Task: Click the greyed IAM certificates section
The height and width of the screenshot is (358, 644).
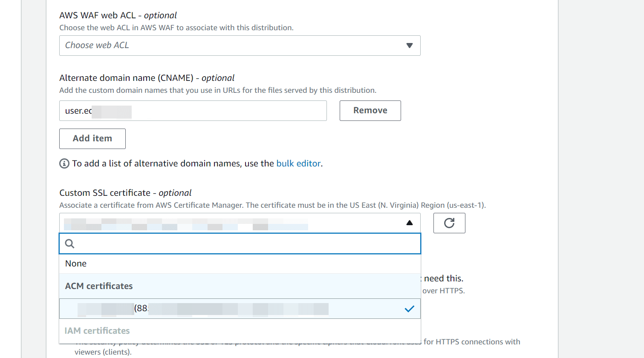Action: (97, 330)
